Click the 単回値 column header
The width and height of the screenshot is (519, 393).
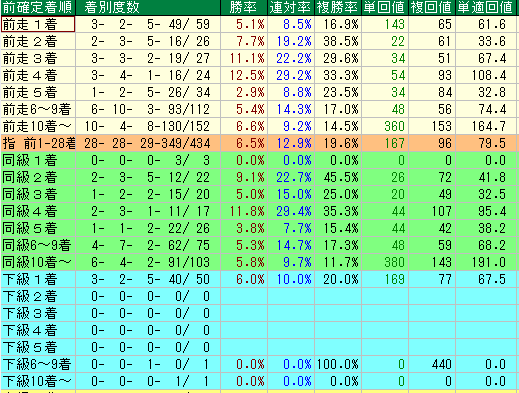pyautogui.click(x=385, y=7)
